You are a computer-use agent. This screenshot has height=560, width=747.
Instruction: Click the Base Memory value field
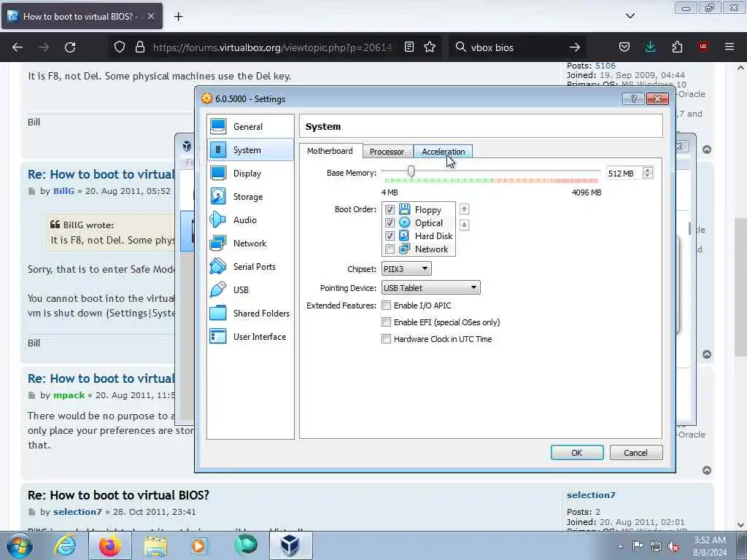click(x=624, y=173)
